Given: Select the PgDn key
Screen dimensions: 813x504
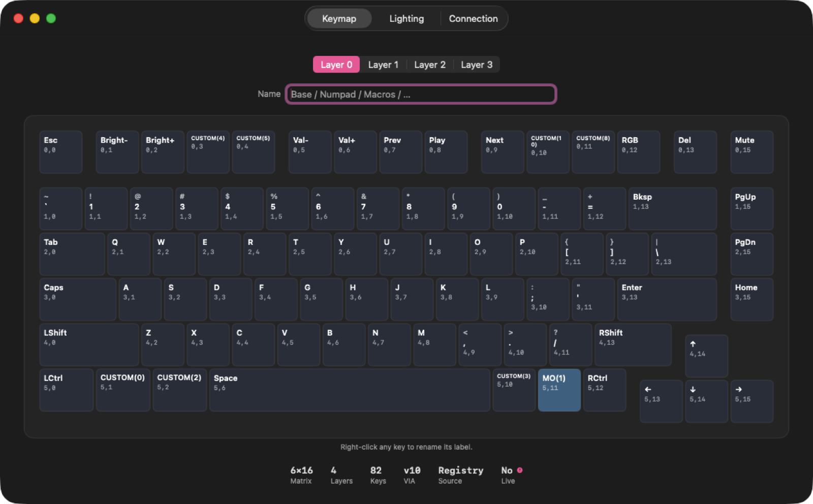Looking at the screenshot, I should coord(752,254).
